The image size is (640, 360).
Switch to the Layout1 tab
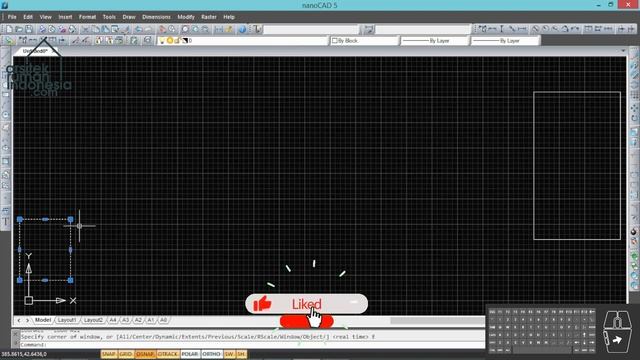coord(67,320)
